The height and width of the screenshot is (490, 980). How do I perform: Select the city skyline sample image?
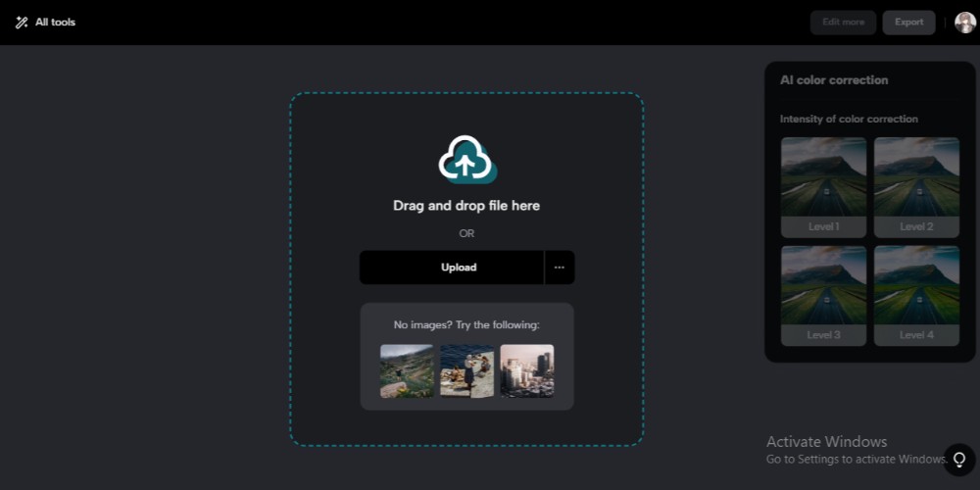point(527,371)
